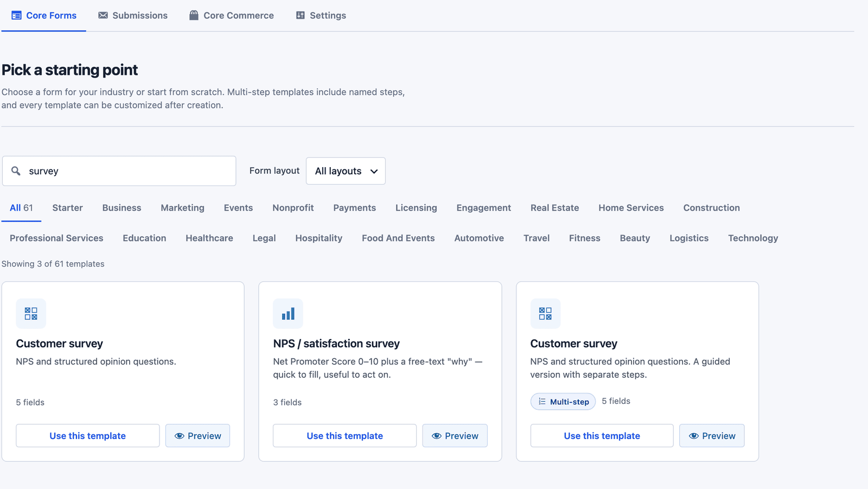Filter by Travel category
868x489 pixels.
537,238
